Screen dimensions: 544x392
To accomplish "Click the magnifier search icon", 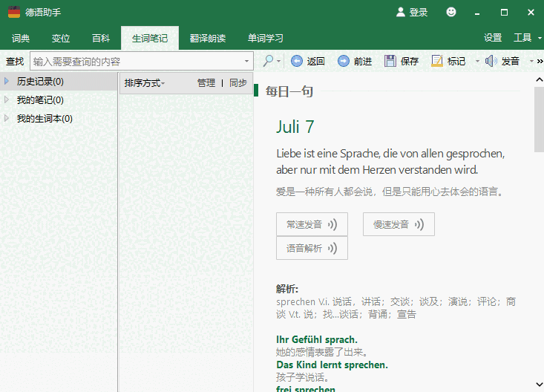I will 268,61.
